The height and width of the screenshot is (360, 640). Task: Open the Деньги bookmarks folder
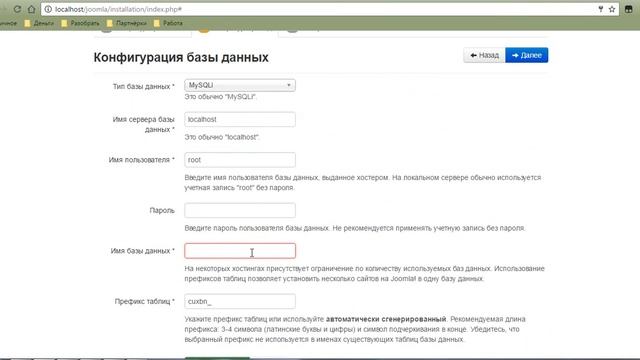pos(39,23)
